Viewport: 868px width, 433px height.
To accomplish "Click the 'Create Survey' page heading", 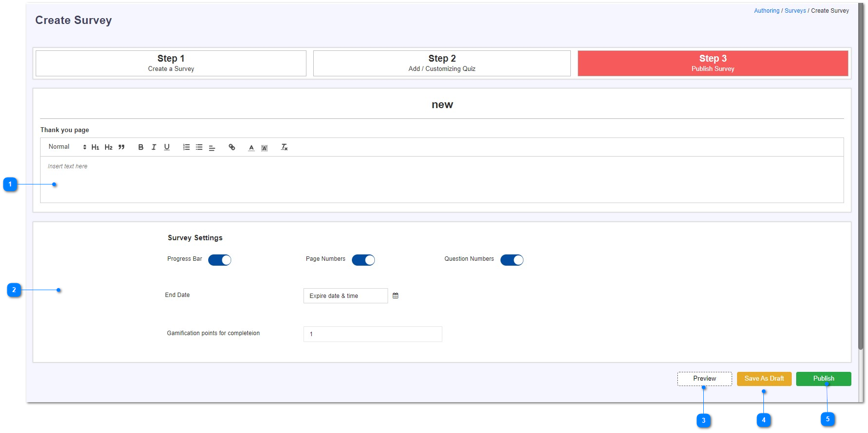I will coord(73,20).
